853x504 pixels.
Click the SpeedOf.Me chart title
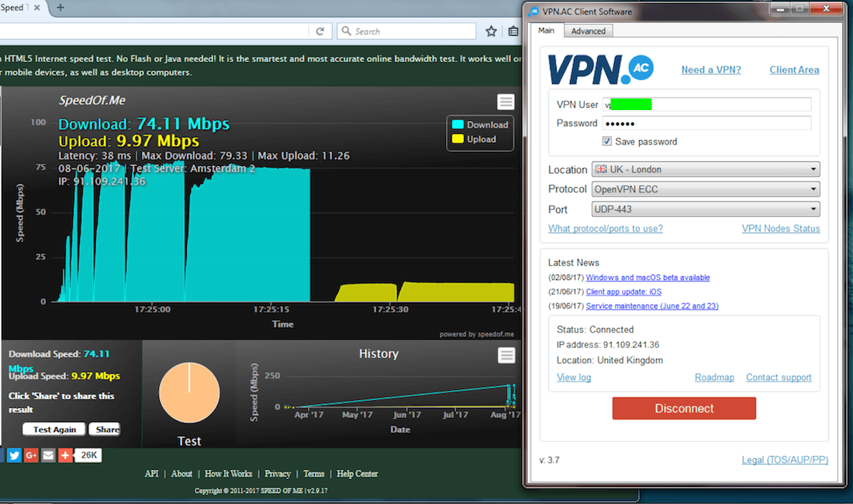point(92,100)
